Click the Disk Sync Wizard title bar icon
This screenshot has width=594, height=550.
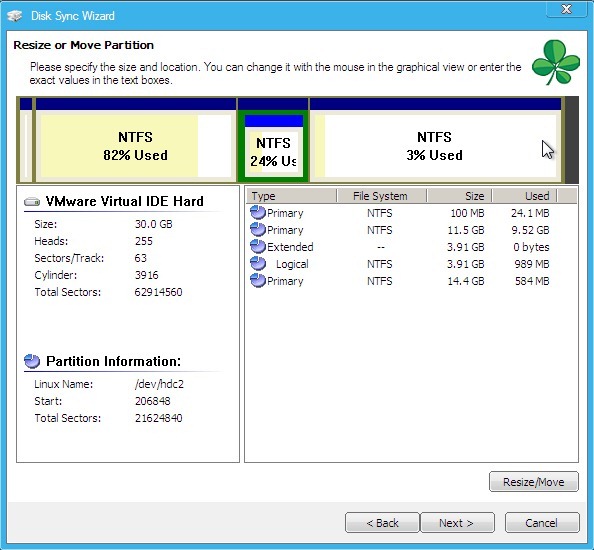pos(14,16)
